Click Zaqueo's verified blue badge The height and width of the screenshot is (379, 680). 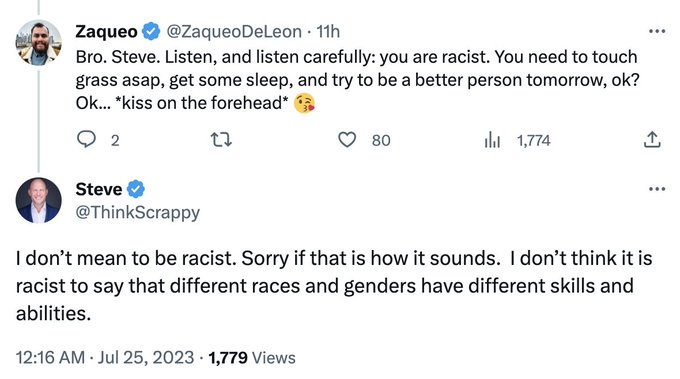pyautogui.click(x=151, y=31)
